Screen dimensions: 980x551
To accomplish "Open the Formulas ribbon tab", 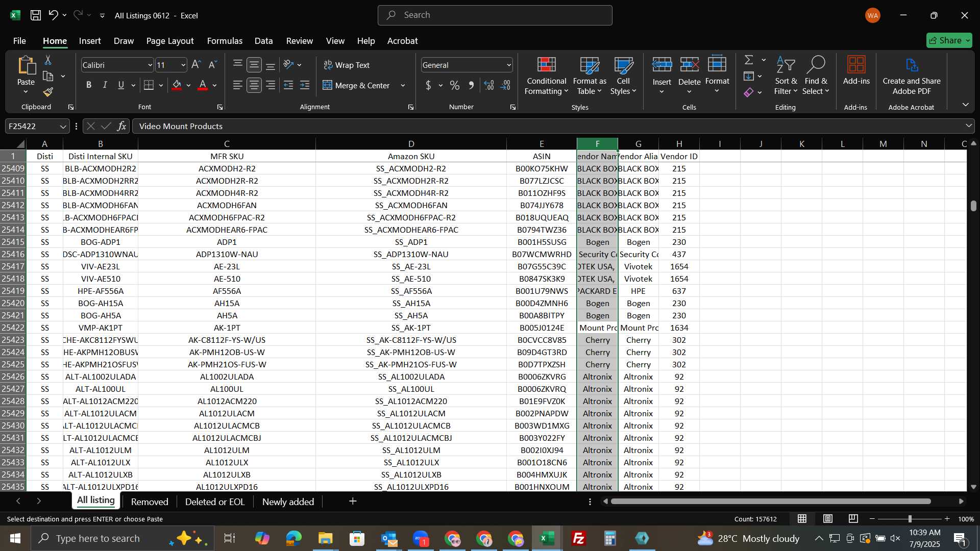I will tap(225, 41).
